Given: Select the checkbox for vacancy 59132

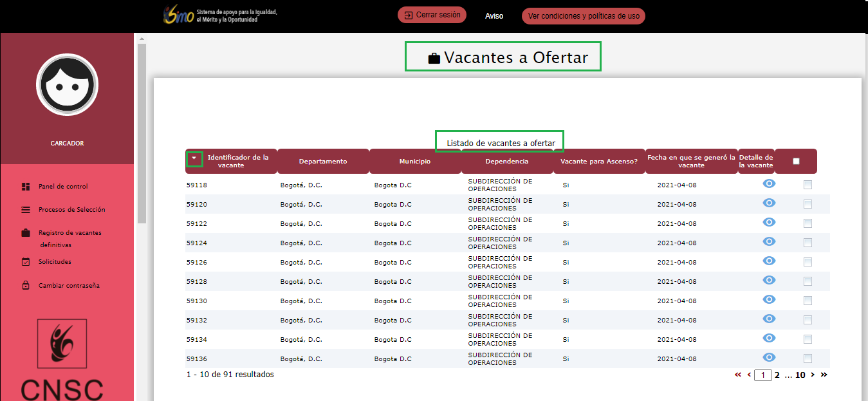Looking at the screenshot, I should 808,320.
